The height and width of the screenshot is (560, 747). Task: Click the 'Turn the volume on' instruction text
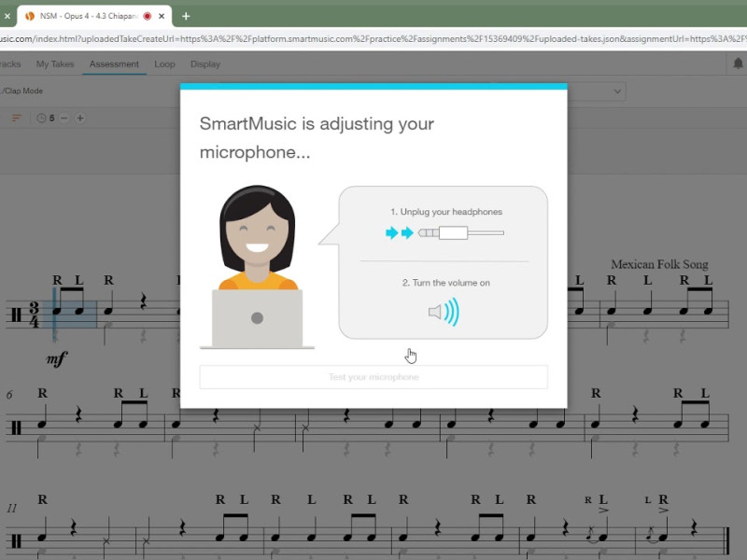446,283
